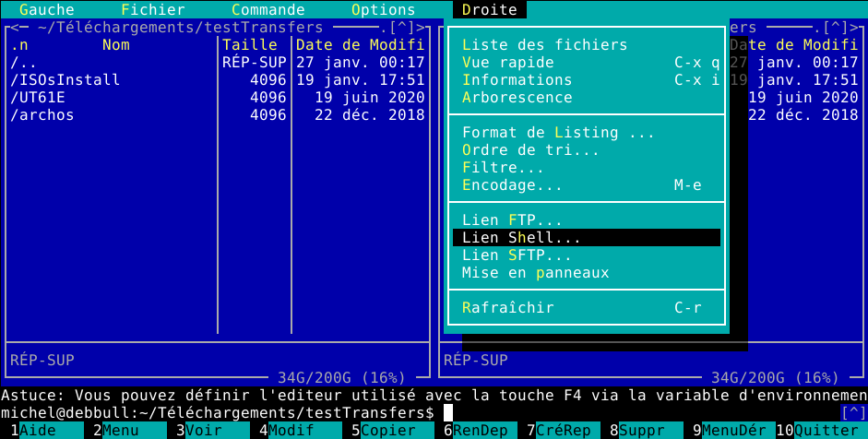This screenshot has height=439, width=868.
Task: Click right panel 22 déc. 2018 date
Action: (x=803, y=115)
